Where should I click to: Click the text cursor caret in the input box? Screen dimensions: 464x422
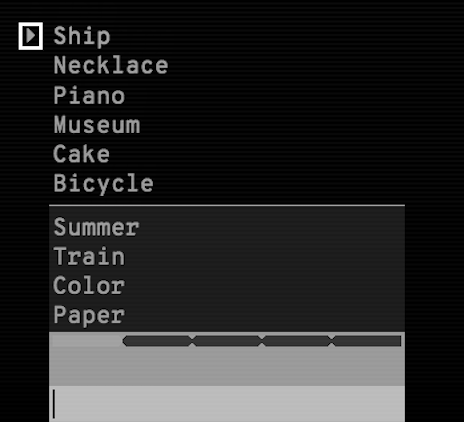pyautogui.click(x=54, y=404)
